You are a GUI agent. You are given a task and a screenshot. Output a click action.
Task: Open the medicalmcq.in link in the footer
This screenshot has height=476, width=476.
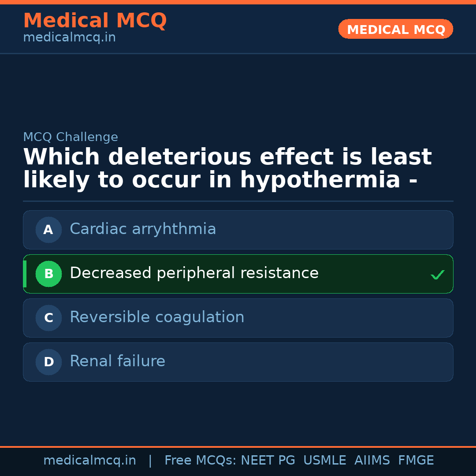[89, 461]
